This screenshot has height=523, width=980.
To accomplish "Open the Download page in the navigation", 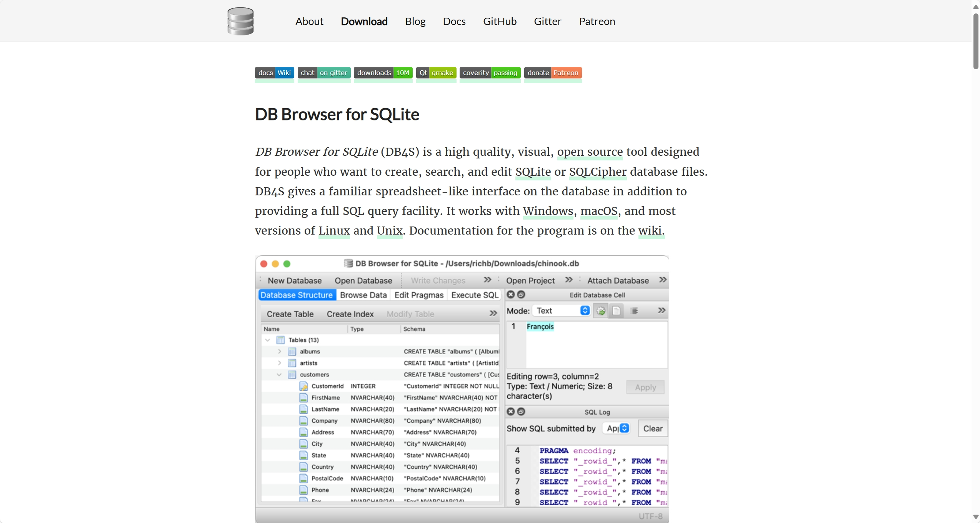I will point(364,22).
